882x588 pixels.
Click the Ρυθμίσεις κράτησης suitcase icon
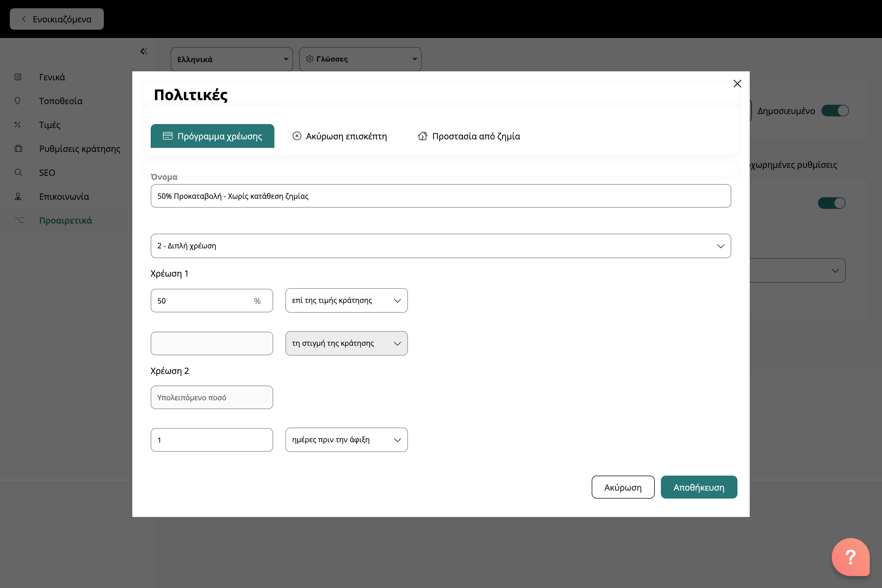[18, 149]
